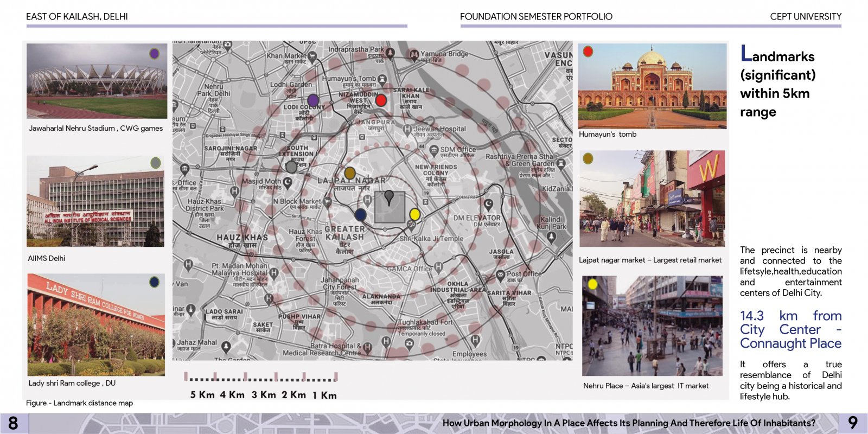Select the Kalindi Kunj Park pin
868x434 pixels.
pos(552,237)
